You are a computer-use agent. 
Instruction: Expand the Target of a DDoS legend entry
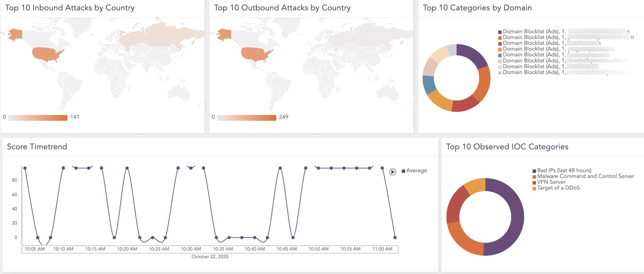click(559, 187)
